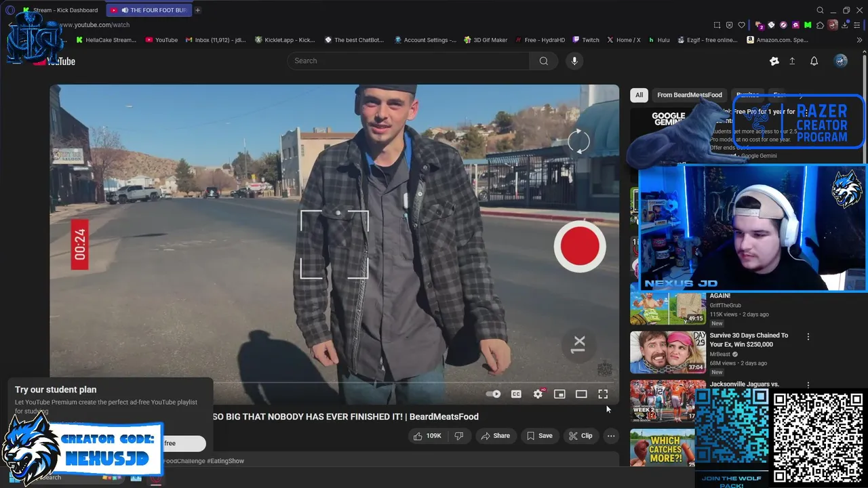Open Jacksonville Jaguars vs. video
This screenshot has width=868, height=488.
pyautogui.click(x=745, y=384)
